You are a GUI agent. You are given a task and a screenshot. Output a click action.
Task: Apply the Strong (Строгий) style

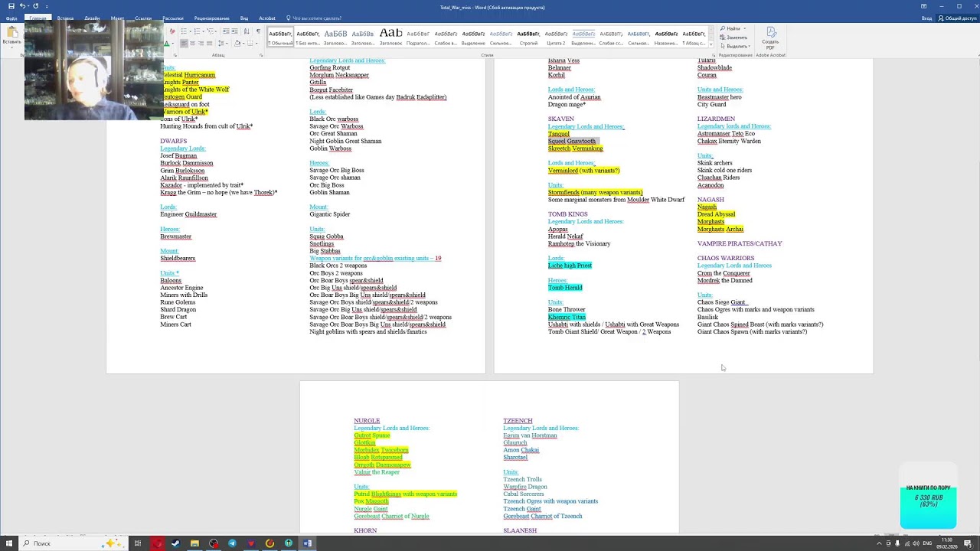coord(528,37)
